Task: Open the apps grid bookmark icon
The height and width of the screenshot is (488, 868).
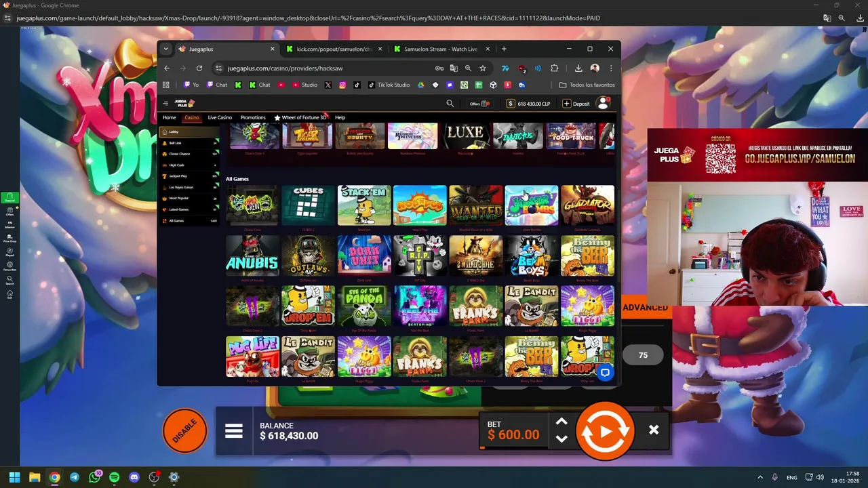Action: tap(165, 85)
